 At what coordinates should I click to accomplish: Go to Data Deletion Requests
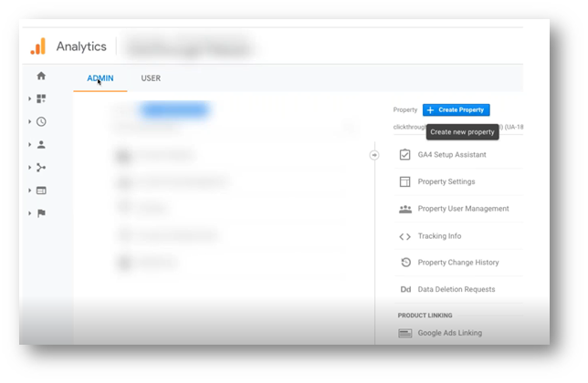(x=456, y=289)
